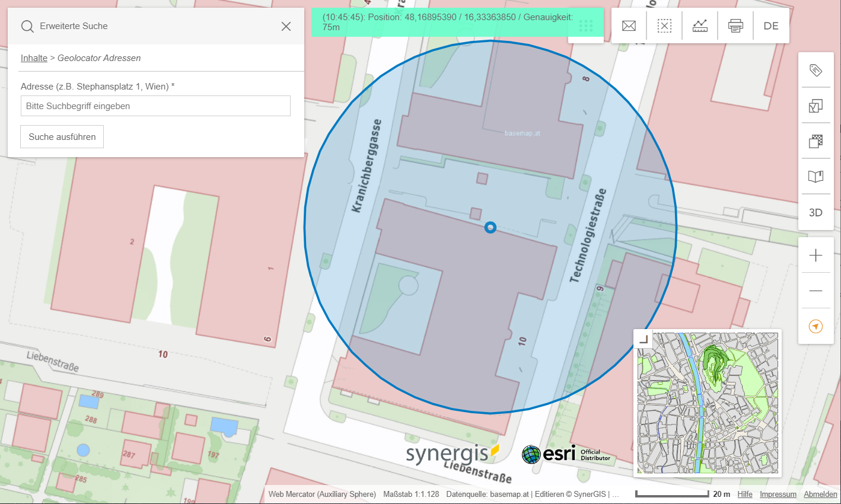Print the current map
The height and width of the screenshot is (504, 841).
tap(735, 25)
